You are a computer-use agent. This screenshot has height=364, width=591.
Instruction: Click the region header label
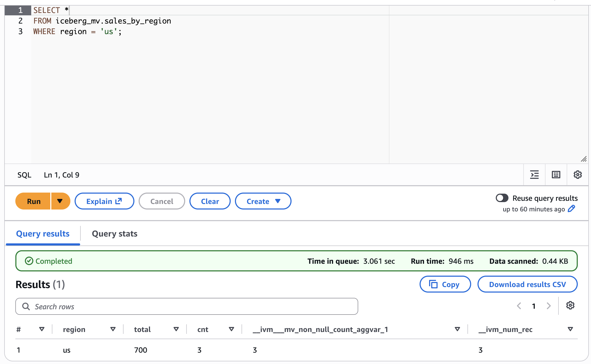tap(74, 329)
